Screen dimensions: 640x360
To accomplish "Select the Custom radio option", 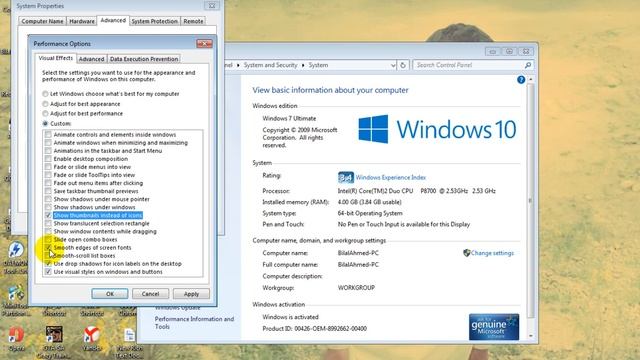I will 45,123.
